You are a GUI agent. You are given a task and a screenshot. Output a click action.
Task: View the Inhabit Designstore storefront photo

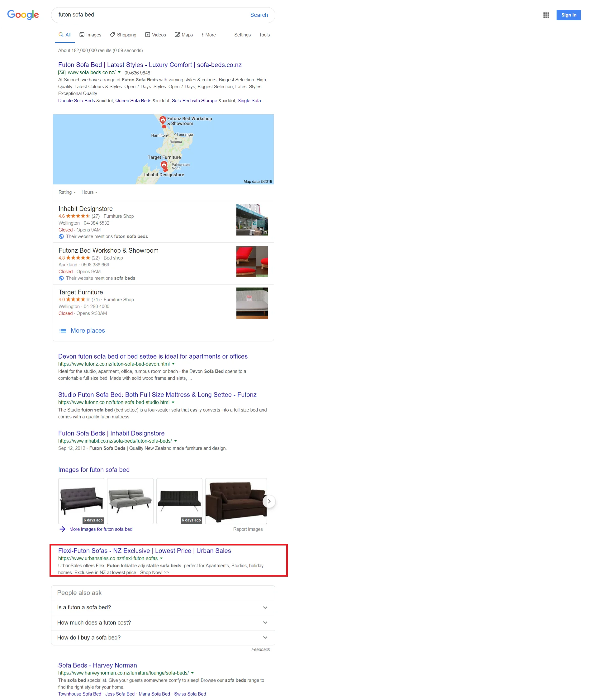(x=252, y=220)
